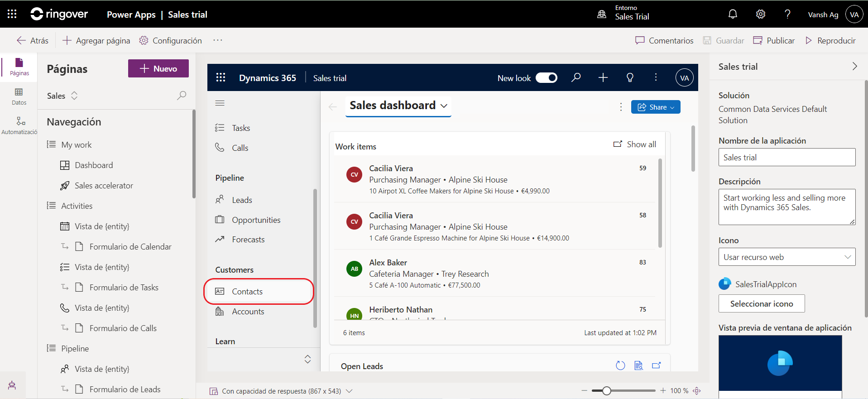Click the VA avatar in Dynamics preview
The image size is (868, 399).
coord(685,78)
